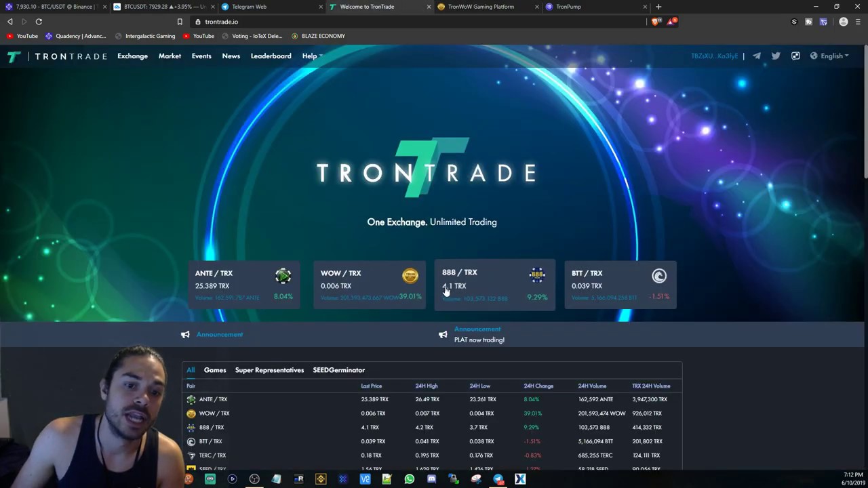The height and width of the screenshot is (488, 868).
Task: Open the language dropdown showing English
Action: pyautogui.click(x=829, y=56)
